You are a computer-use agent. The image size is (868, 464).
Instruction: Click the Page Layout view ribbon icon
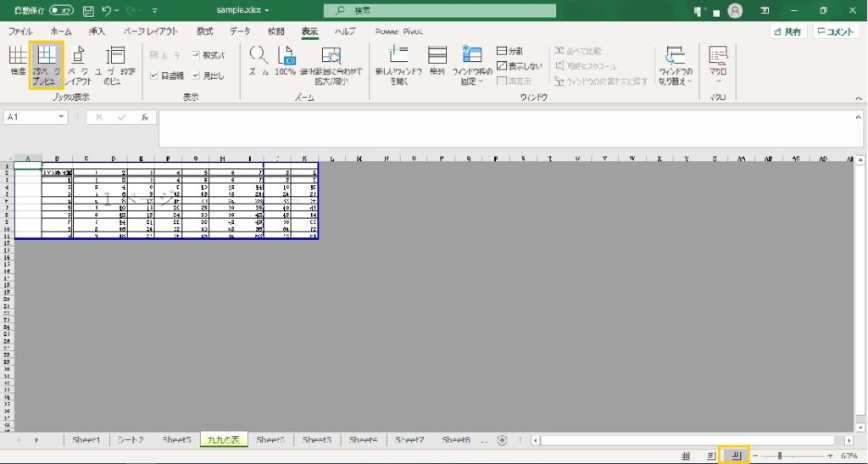78,64
